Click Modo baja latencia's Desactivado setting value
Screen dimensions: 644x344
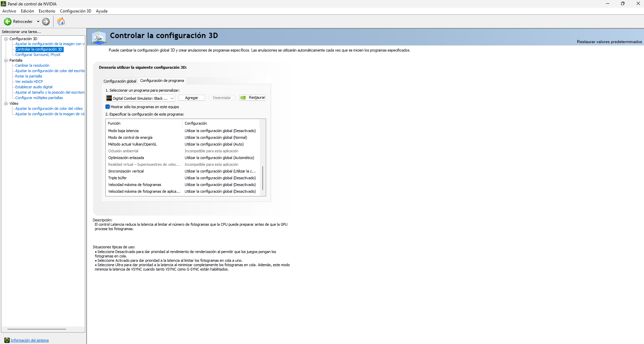[x=220, y=131]
